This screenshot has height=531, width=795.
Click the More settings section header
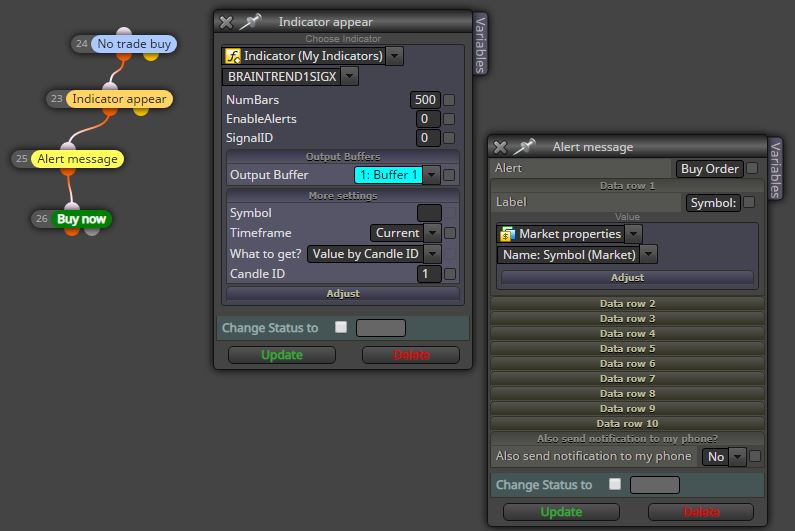(x=343, y=196)
